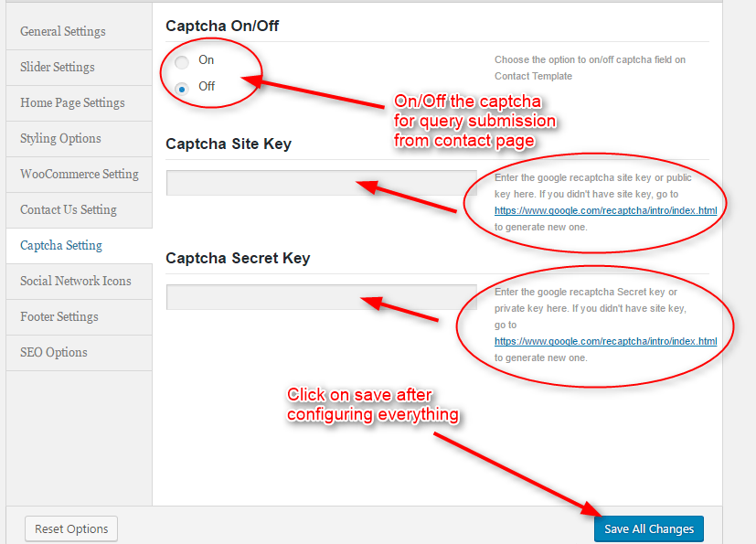The height and width of the screenshot is (544, 756).
Task: Focus the Captcha Secret Key input field
Action: 321,297
